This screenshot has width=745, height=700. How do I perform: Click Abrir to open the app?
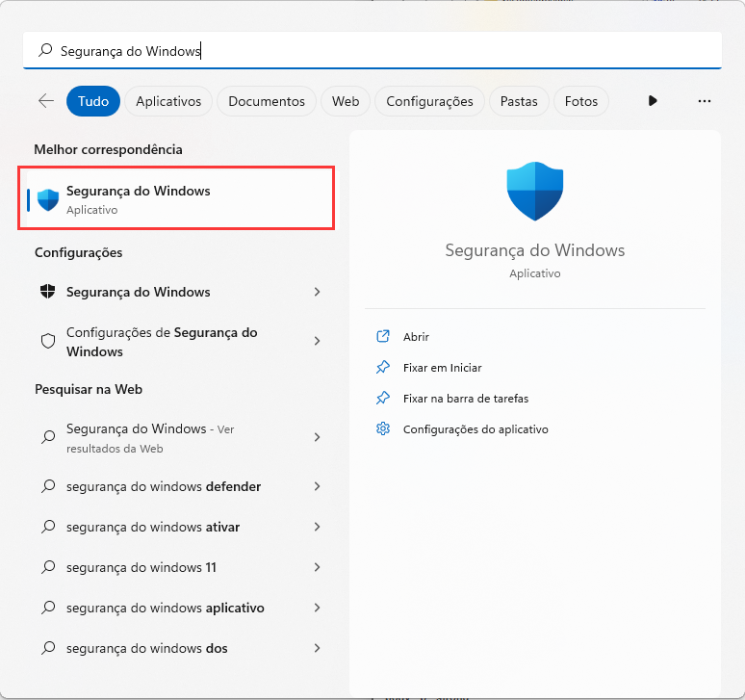[416, 337]
